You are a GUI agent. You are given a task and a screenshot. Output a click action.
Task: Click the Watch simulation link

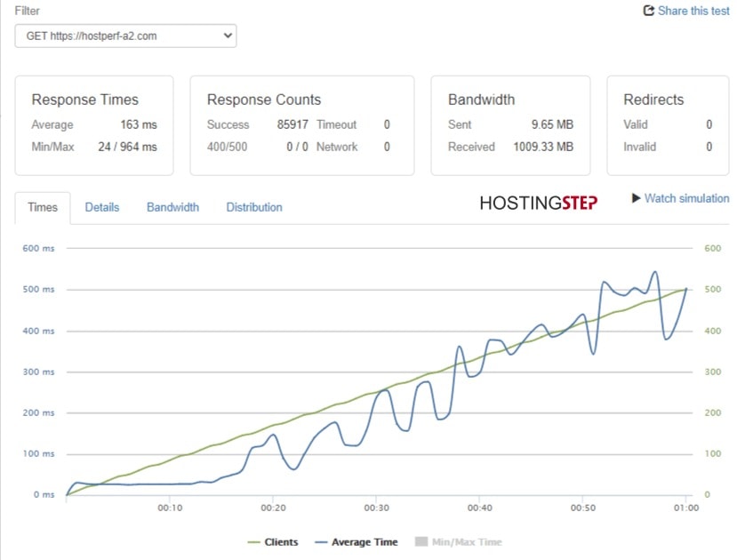pos(686,198)
